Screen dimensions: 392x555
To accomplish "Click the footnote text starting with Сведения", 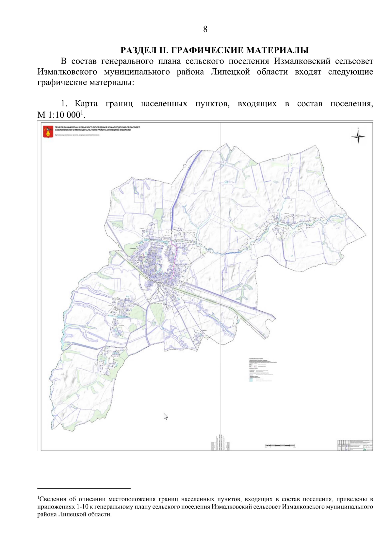I will tap(205, 507).
